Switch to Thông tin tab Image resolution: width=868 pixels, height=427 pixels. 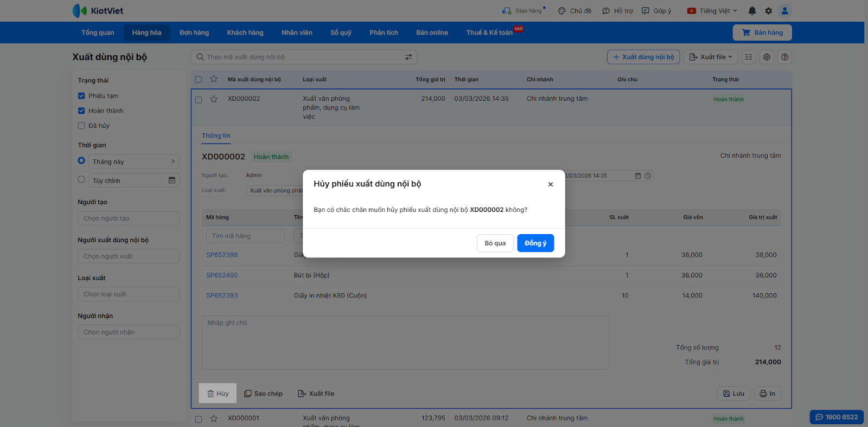[216, 136]
